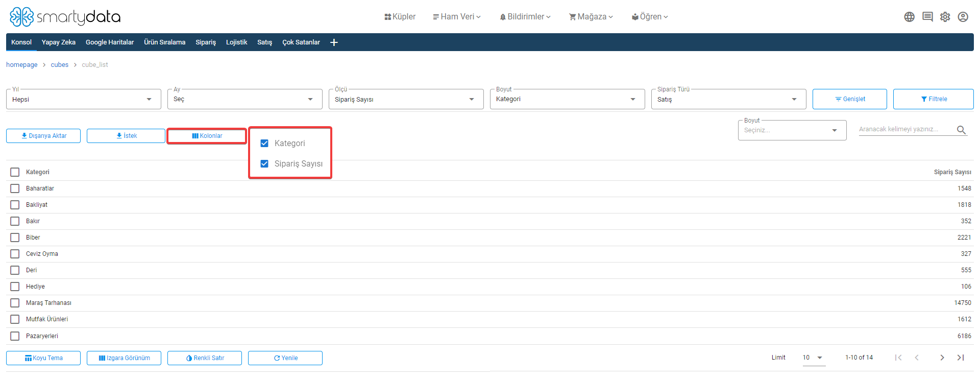Click the search magnifier icon

[961, 130]
